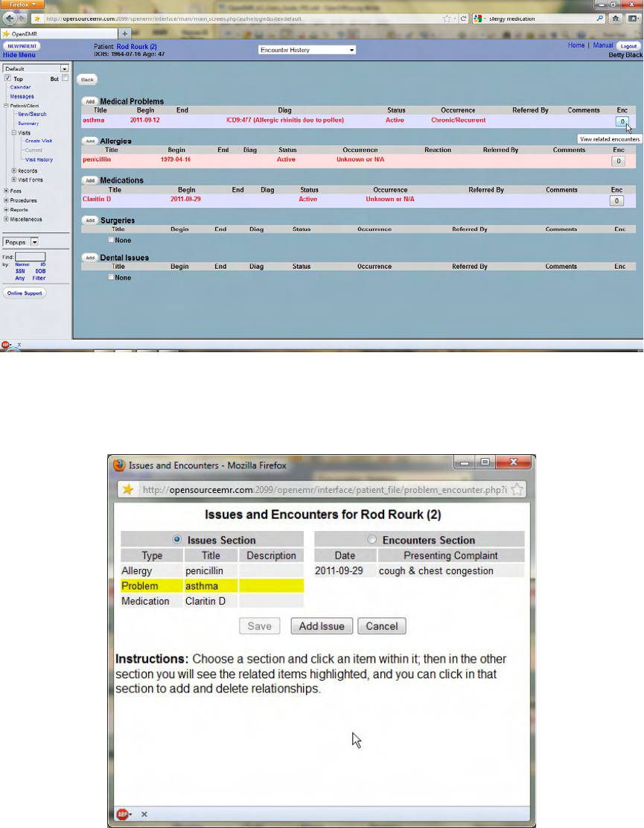Screen dimensions: 644x828
Task: View related encounters for penicillin allergy
Action: pyautogui.click(x=618, y=161)
